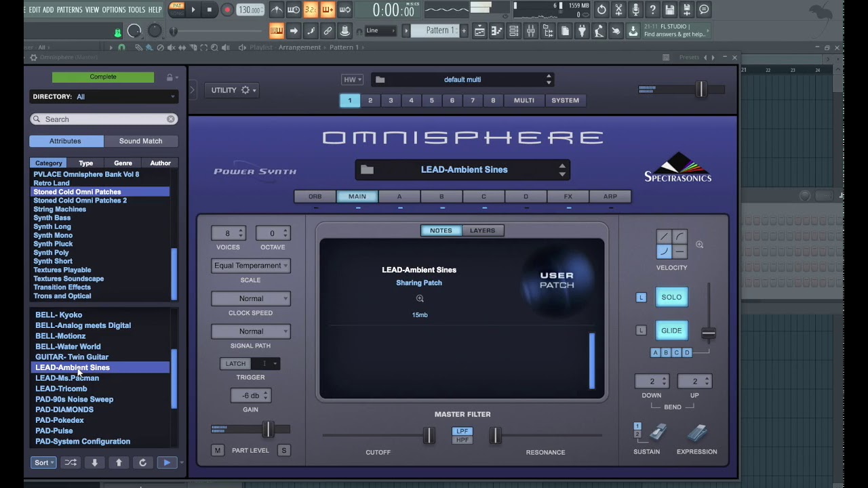Click FL Studio transport play button

pyautogui.click(x=193, y=9)
